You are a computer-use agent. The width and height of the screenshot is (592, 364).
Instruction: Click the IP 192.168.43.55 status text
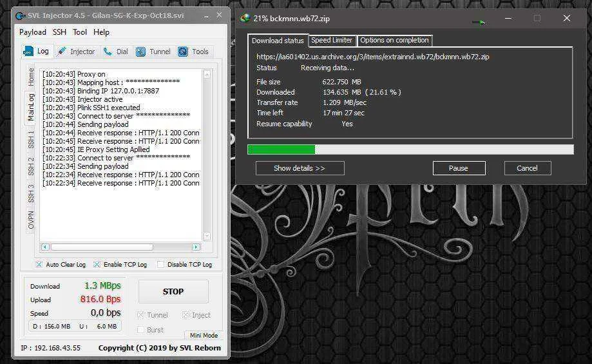(51, 348)
